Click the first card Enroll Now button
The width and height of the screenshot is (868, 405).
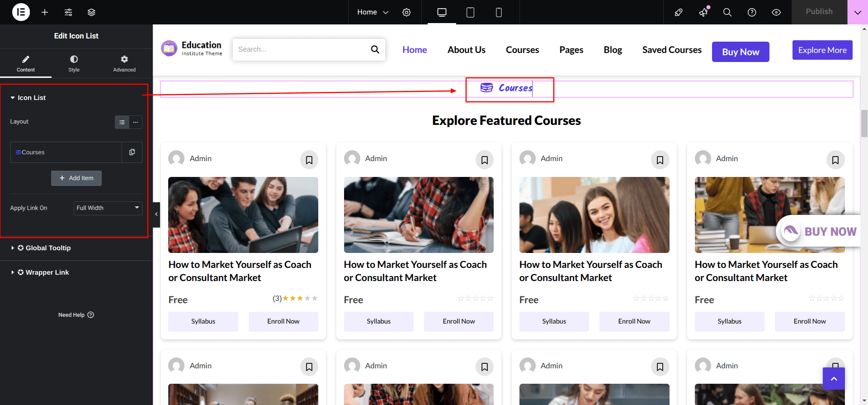(x=283, y=322)
